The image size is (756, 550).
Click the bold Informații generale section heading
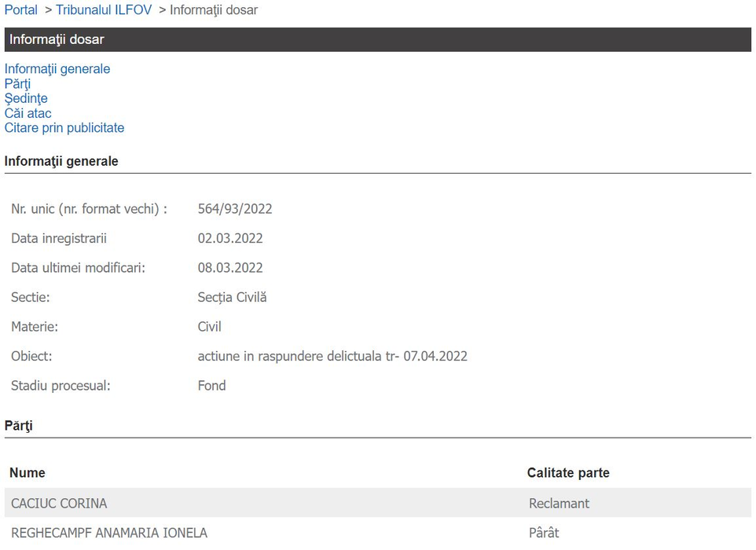coord(61,161)
